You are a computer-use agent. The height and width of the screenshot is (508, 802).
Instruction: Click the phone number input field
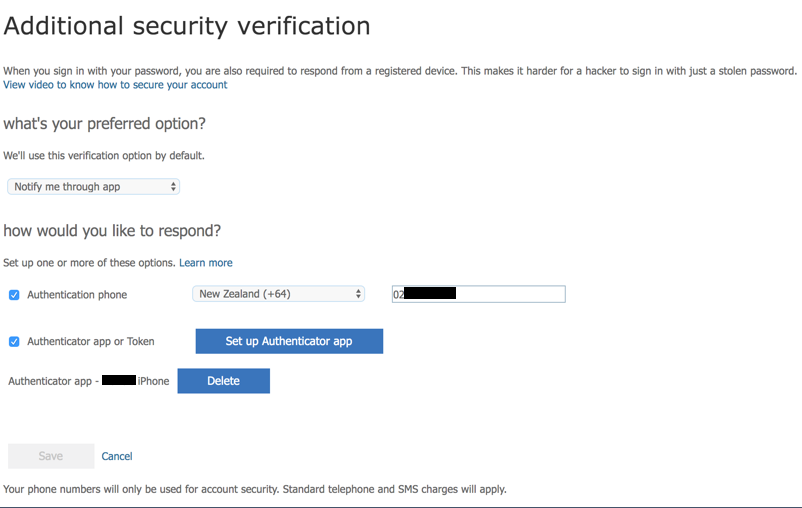pos(510,294)
